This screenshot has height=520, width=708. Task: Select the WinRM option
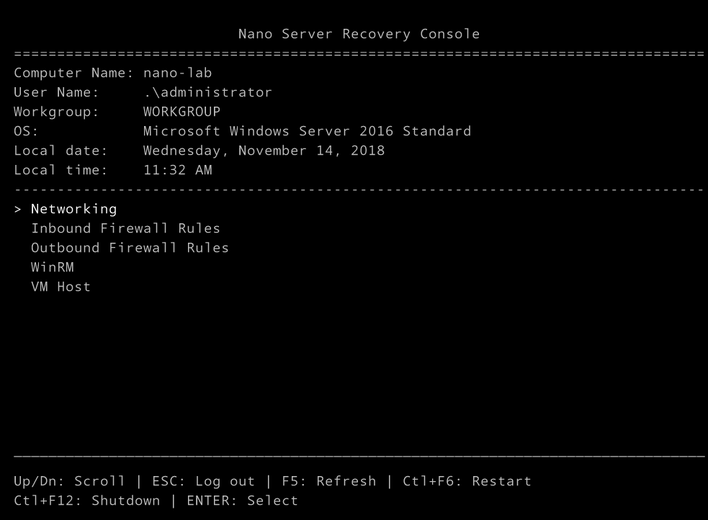click(52, 267)
